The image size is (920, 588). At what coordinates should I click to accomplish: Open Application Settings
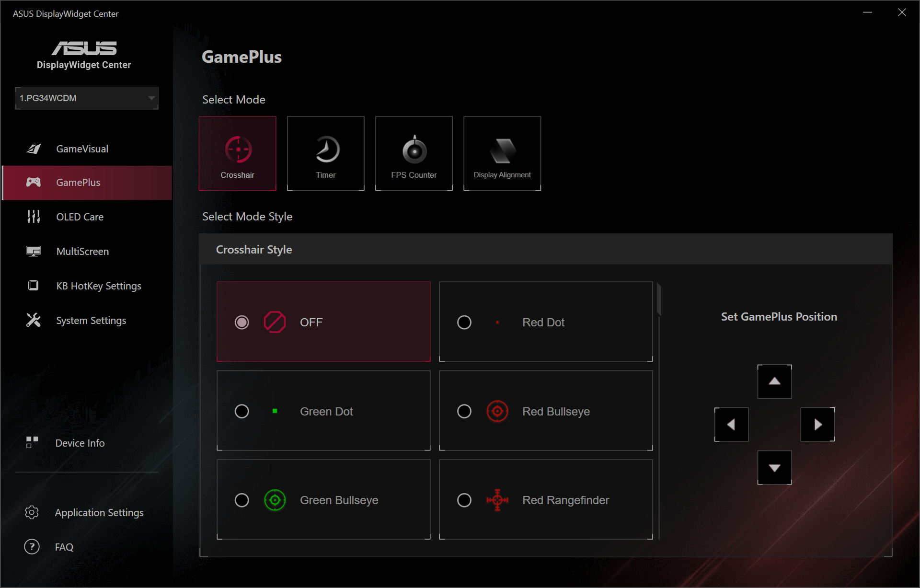coord(99,513)
